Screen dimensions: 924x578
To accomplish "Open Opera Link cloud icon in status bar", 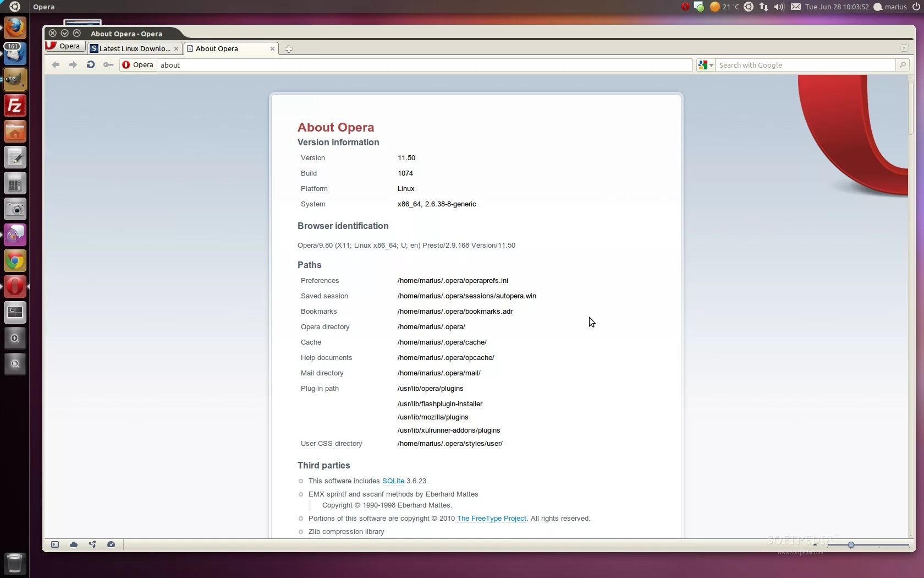I will coord(74,544).
